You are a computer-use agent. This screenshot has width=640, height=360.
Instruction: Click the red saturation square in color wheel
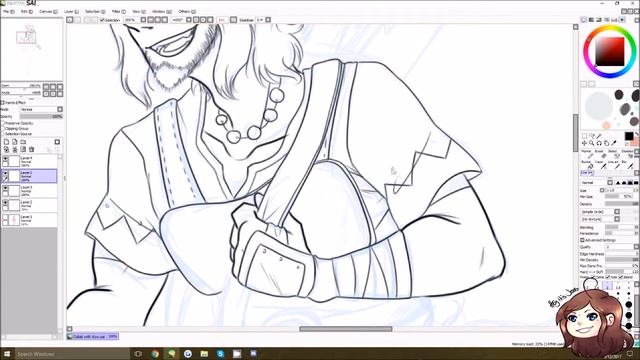pyautogui.click(x=610, y=51)
